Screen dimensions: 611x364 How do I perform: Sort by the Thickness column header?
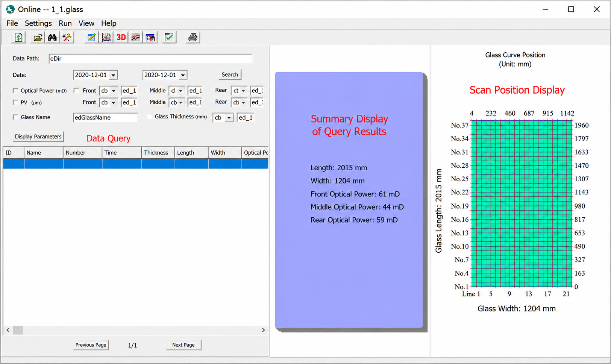(x=158, y=153)
